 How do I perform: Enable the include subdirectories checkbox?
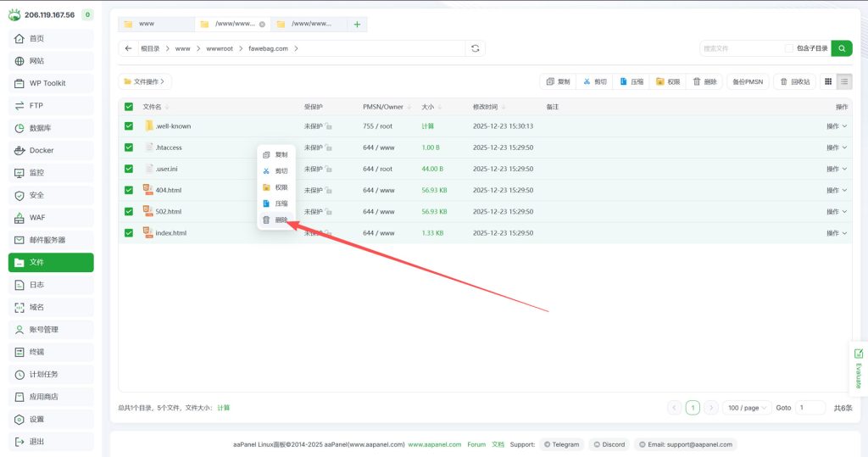point(789,48)
